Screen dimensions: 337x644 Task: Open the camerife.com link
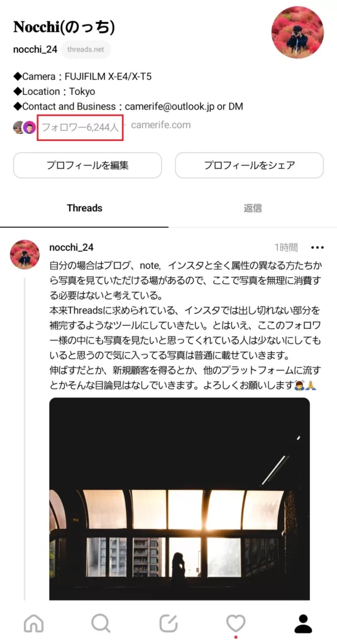coord(161,125)
